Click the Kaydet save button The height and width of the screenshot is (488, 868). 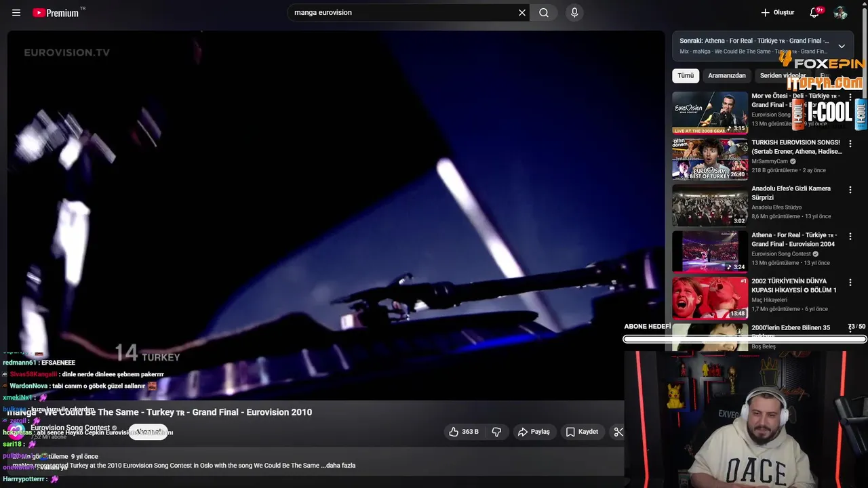[x=582, y=432]
